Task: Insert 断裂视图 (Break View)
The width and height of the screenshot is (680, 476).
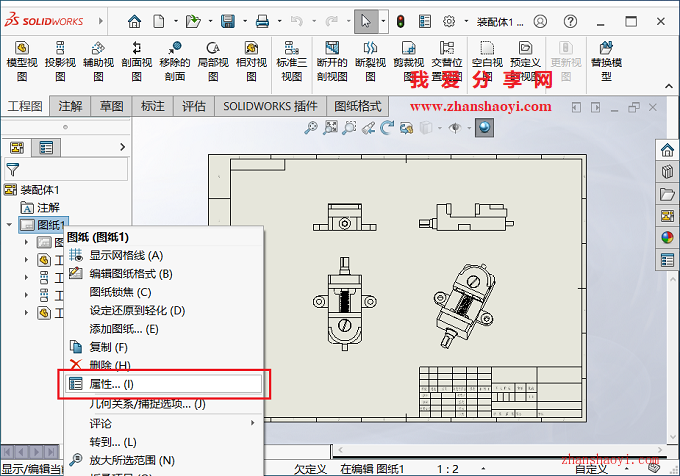Action: (x=370, y=62)
